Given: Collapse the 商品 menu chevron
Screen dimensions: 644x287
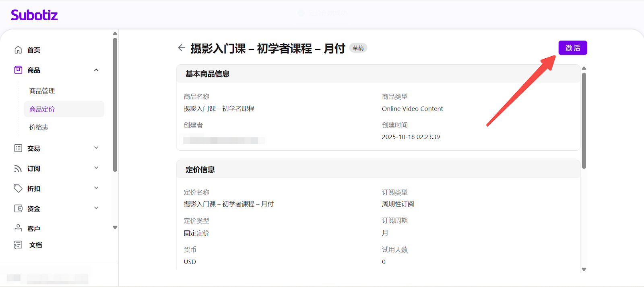Looking at the screenshot, I should (96, 70).
